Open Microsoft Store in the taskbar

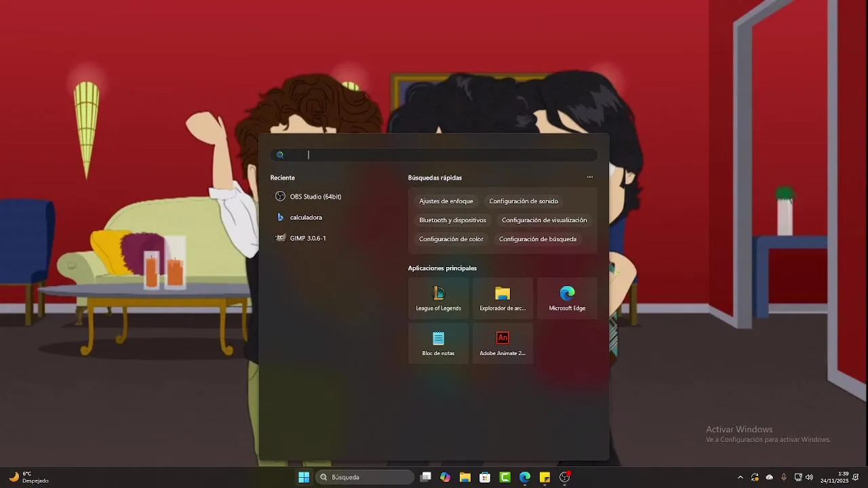pos(485,477)
